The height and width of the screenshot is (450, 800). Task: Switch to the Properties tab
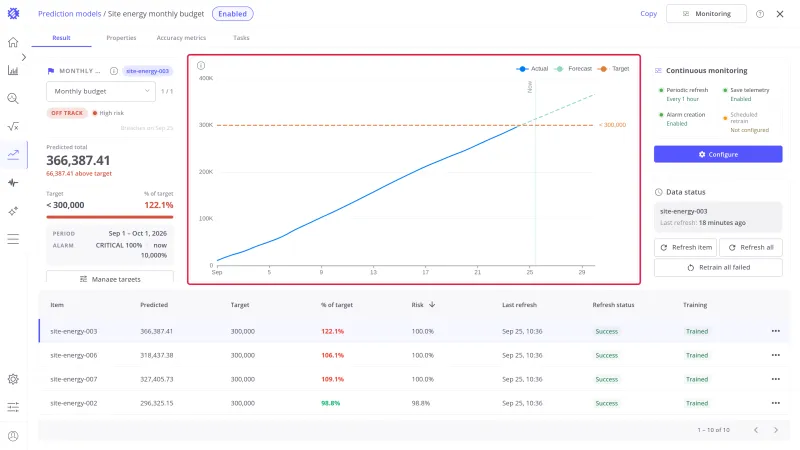pos(121,38)
